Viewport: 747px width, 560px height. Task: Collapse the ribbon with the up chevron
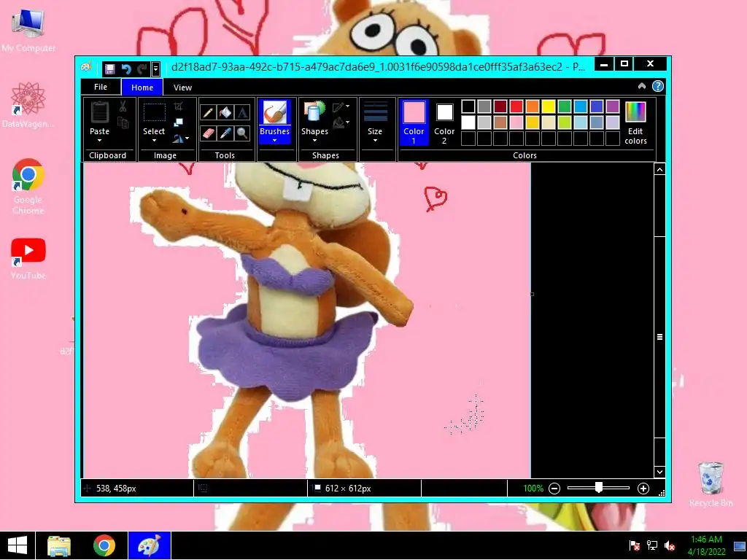click(x=642, y=86)
